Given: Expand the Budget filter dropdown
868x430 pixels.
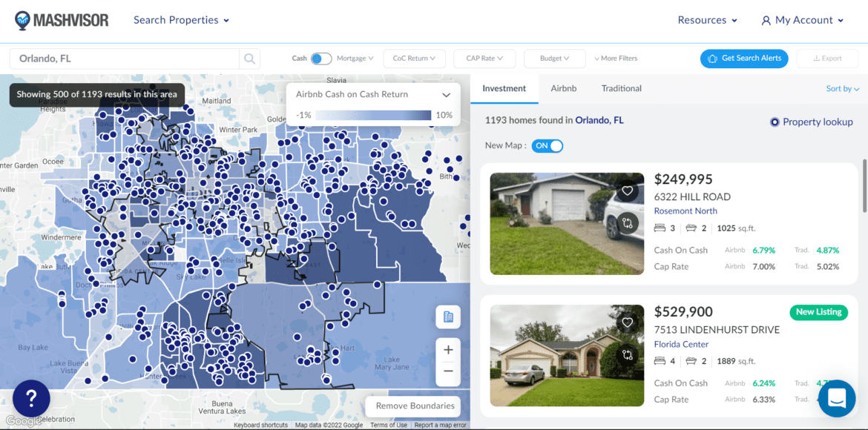Looking at the screenshot, I should (x=554, y=58).
